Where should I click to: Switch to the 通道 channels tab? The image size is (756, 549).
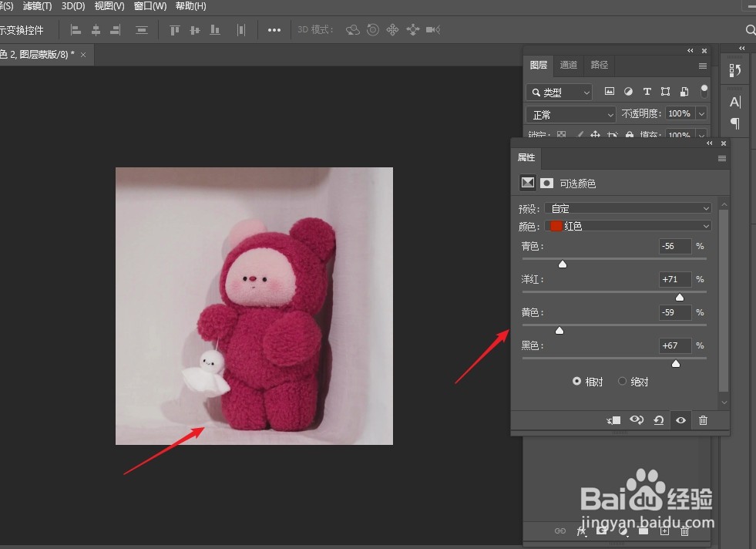(569, 65)
